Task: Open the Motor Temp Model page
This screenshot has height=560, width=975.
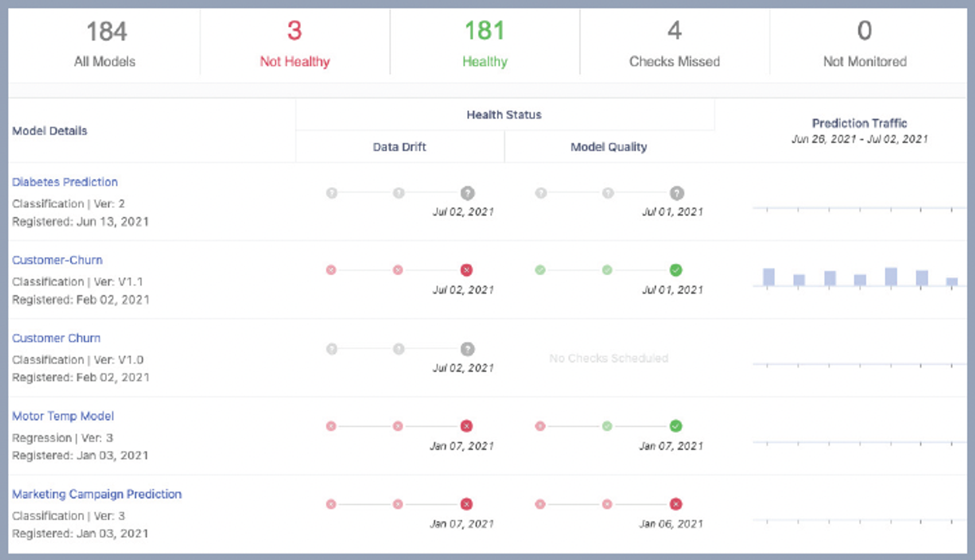Action: click(x=63, y=416)
